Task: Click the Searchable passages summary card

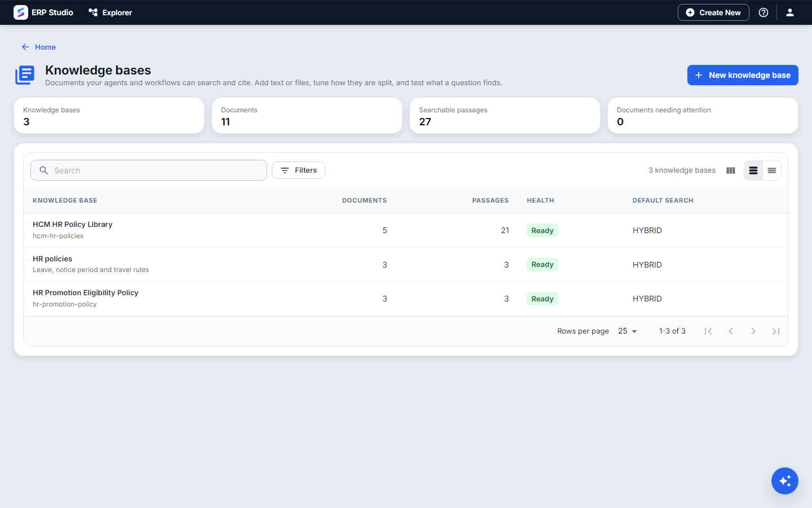Action: pos(505,116)
